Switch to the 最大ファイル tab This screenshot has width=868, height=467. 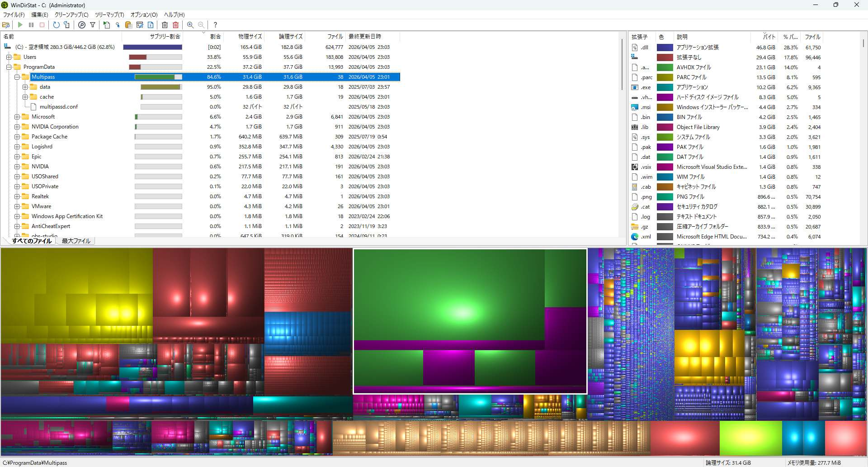point(76,241)
